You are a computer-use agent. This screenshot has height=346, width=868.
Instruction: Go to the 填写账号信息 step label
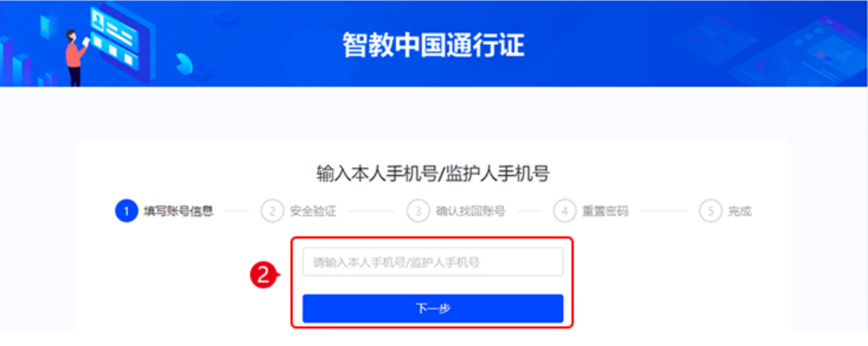tap(178, 211)
